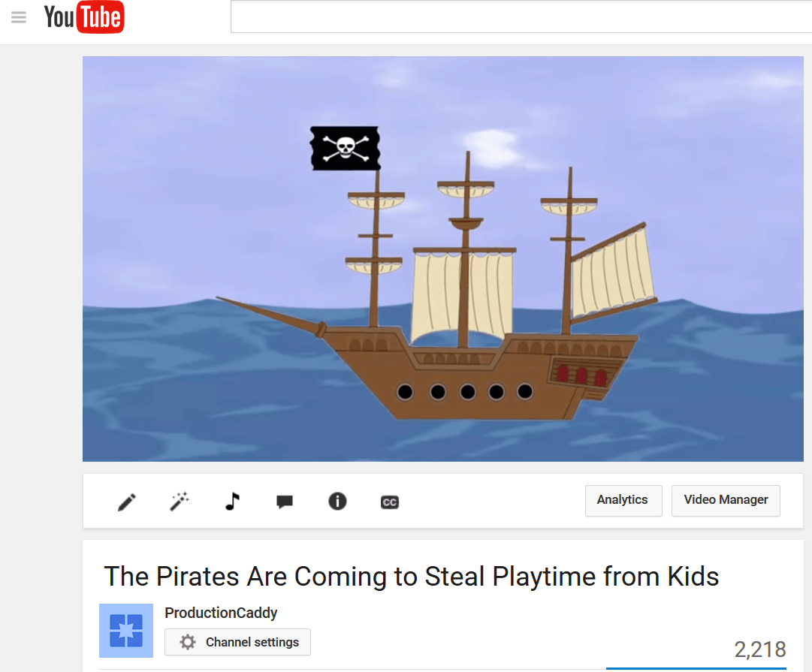812x672 pixels.
Task: Open Annotations with the speech bubble icon
Action: point(285,502)
